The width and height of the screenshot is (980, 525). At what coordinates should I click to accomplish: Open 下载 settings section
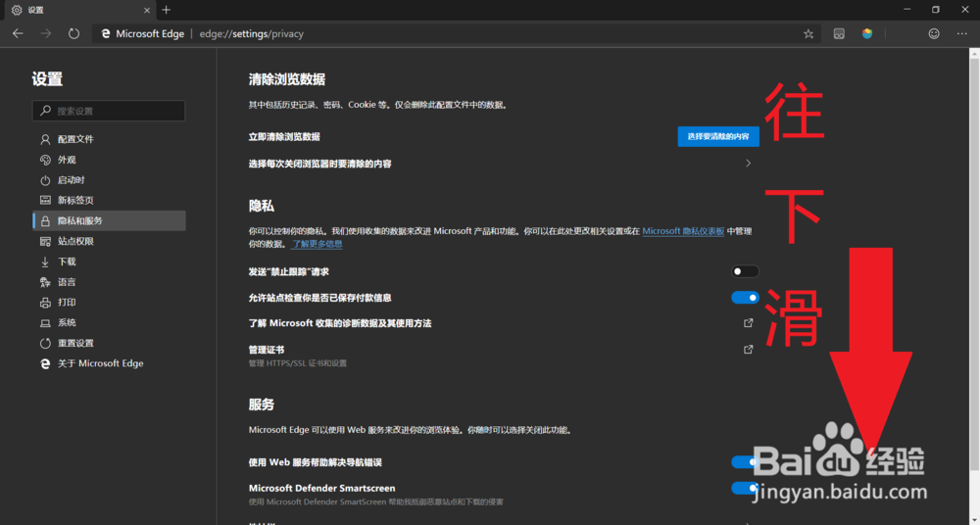(x=109, y=262)
